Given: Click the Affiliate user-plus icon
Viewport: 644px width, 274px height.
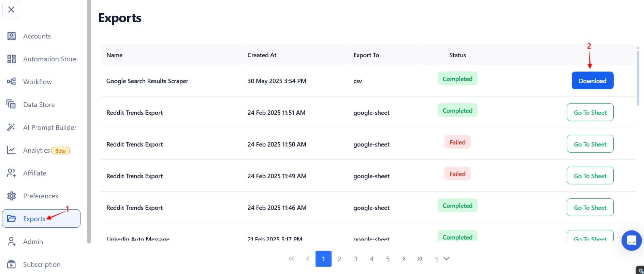Looking at the screenshot, I should (x=12, y=173).
